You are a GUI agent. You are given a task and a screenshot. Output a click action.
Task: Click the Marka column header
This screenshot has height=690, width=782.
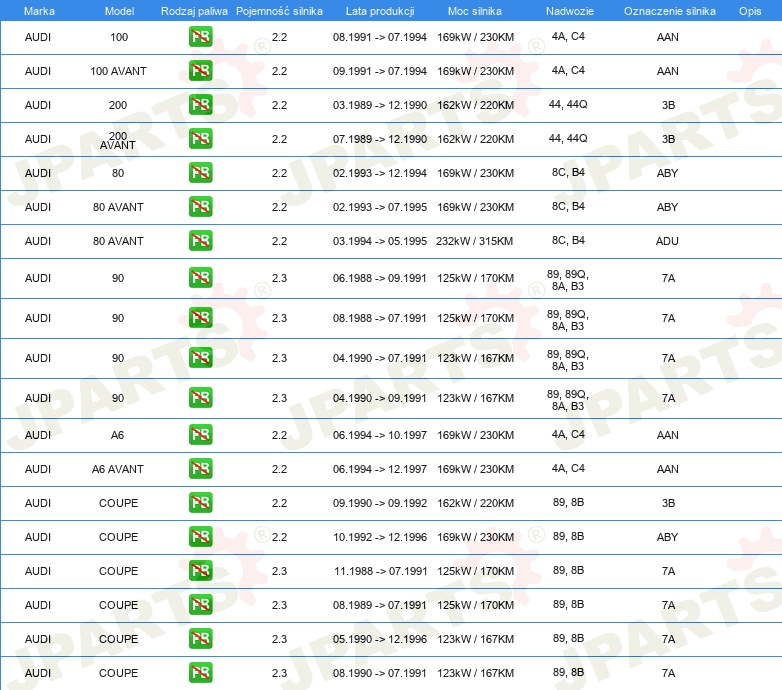pyautogui.click(x=38, y=10)
